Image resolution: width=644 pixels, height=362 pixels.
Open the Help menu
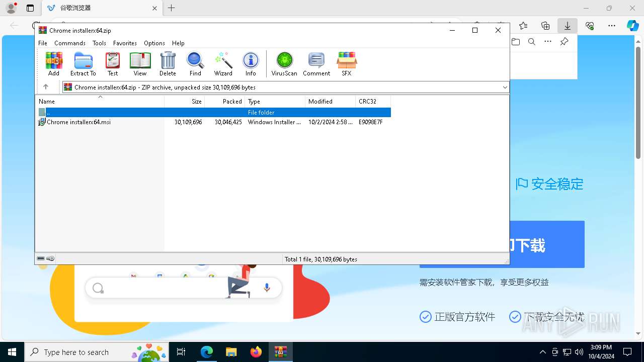(x=178, y=43)
